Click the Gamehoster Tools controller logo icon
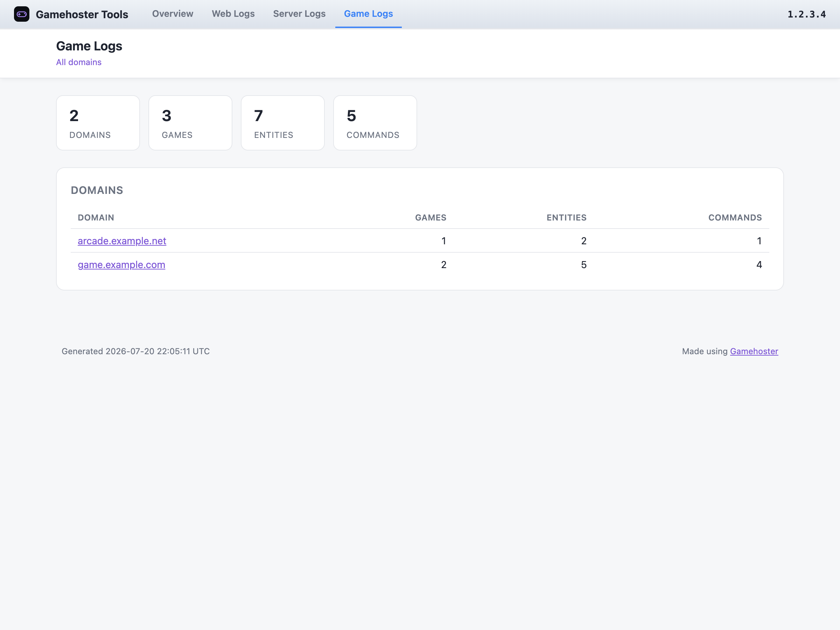The image size is (840, 630). pos(22,14)
